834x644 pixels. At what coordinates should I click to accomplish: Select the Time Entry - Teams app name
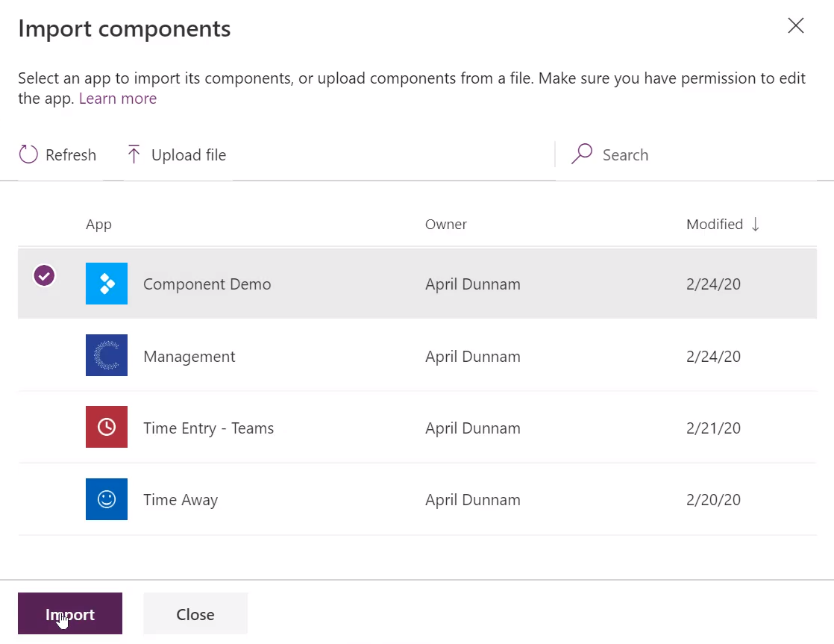click(x=209, y=428)
